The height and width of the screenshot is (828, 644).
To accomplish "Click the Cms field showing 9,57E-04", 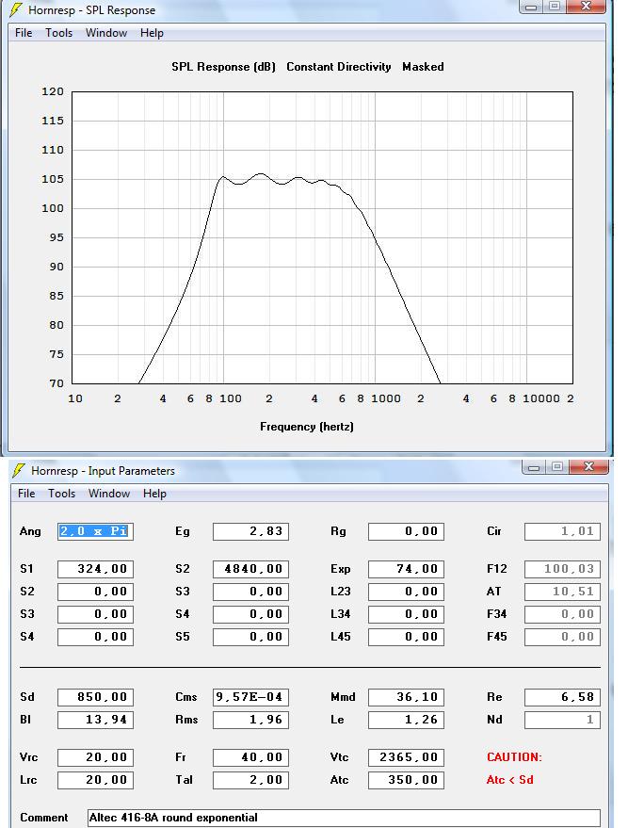I will click(x=250, y=697).
